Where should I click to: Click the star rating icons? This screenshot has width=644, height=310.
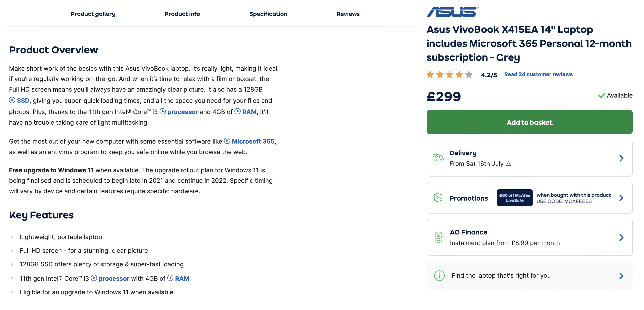pyautogui.click(x=450, y=74)
